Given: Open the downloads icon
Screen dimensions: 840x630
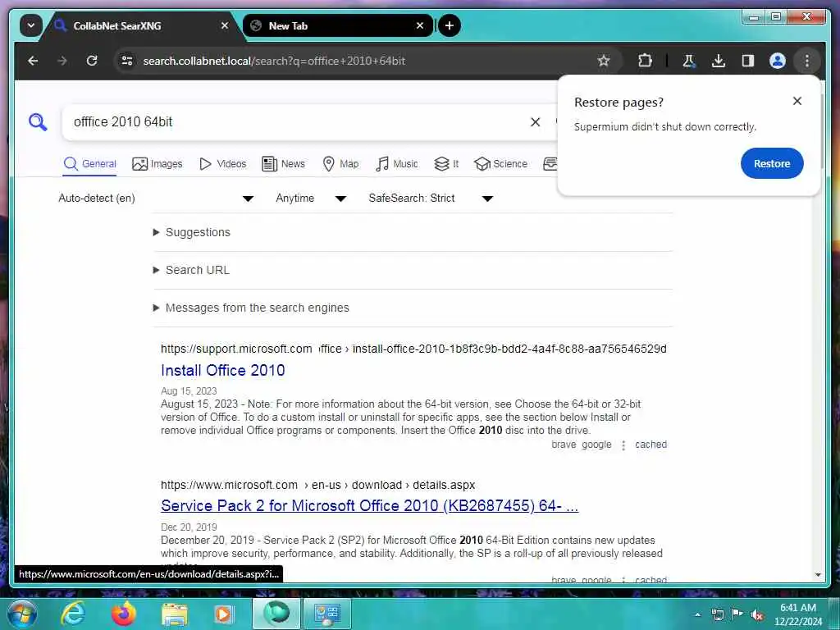Looking at the screenshot, I should pos(719,61).
